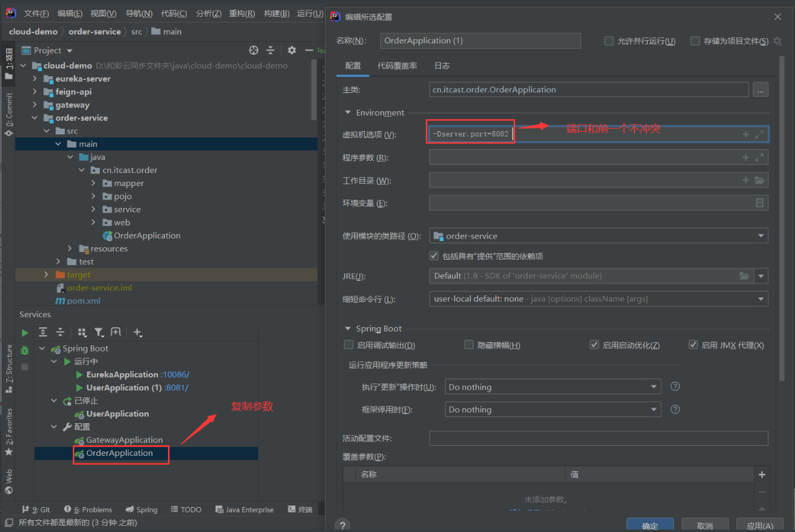Collapse the Environment section
The height and width of the screenshot is (532, 795).
point(348,113)
